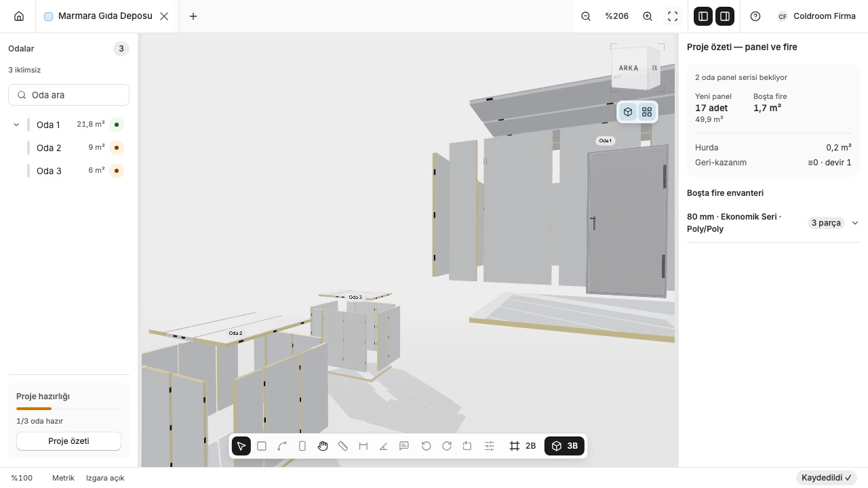Add a new tab with the plus icon
The height and width of the screenshot is (488, 868).
pos(193,16)
